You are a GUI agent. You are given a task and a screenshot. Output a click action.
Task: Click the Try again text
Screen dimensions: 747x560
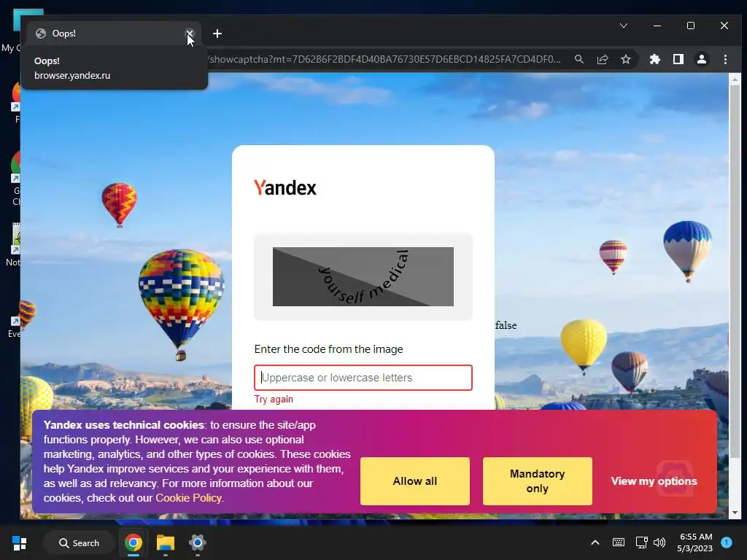274,399
